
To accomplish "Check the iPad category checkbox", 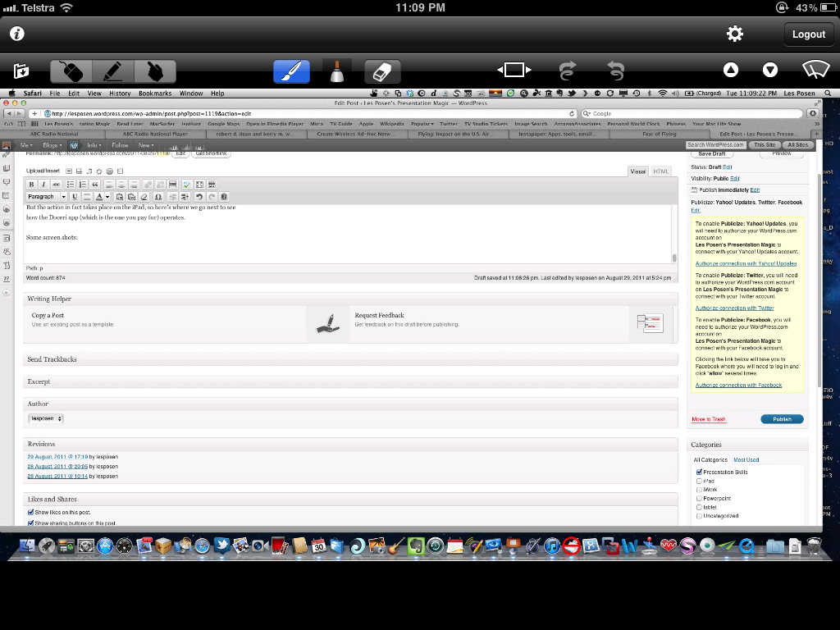I will [x=699, y=481].
